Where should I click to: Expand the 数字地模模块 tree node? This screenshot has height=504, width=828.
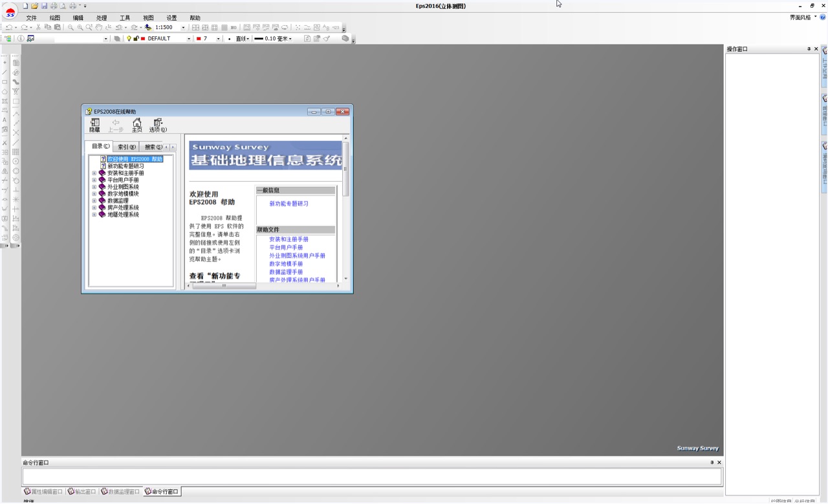tap(94, 193)
